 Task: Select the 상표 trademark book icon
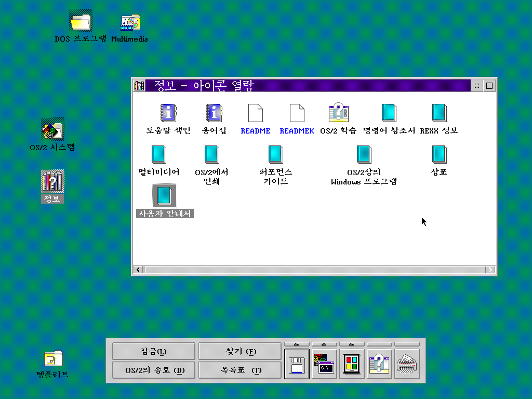click(439, 154)
